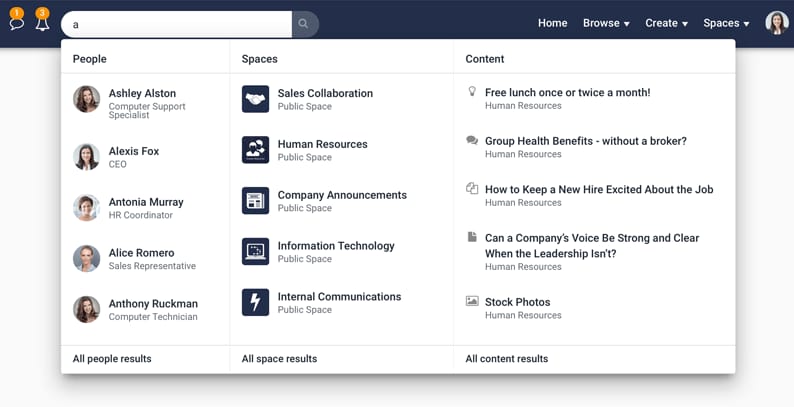This screenshot has width=794, height=407.
Task: Click the 'Content' column header
Action: pyautogui.click(x=485, y=59)
